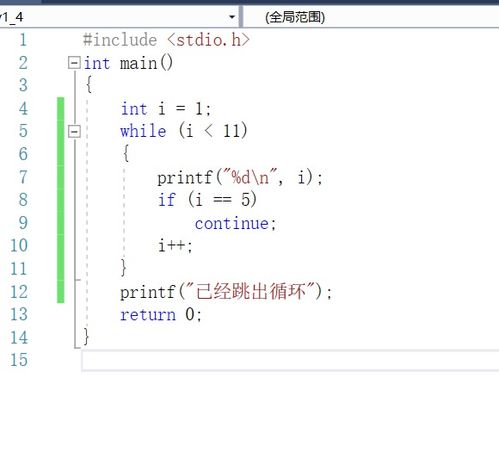Click the closing brace on line 11
The height and width of the screenshot is (452, 499).
click(x=123, y=268)
